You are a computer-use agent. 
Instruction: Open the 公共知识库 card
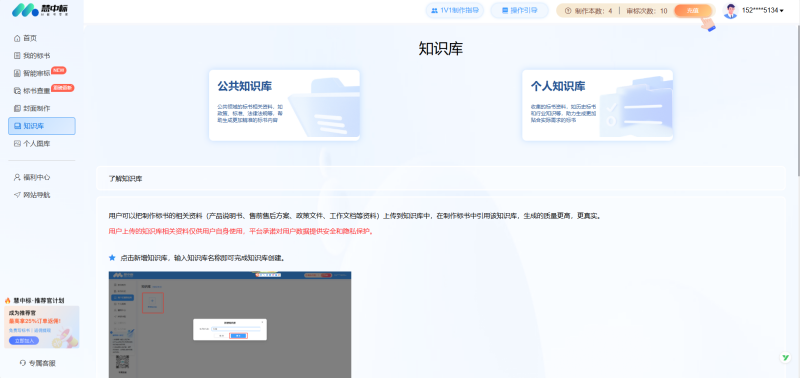[x=284, y=105]
